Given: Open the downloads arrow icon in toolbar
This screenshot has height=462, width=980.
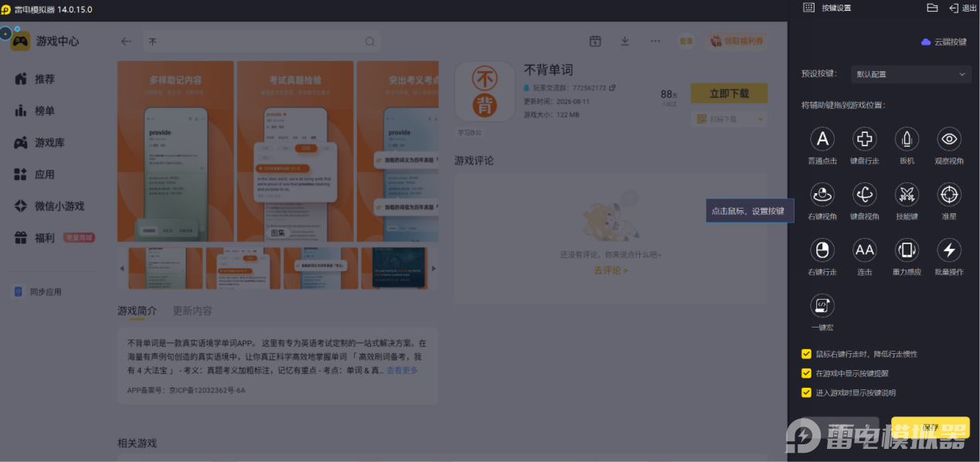Looking at the screenshot, I should 625,41.
